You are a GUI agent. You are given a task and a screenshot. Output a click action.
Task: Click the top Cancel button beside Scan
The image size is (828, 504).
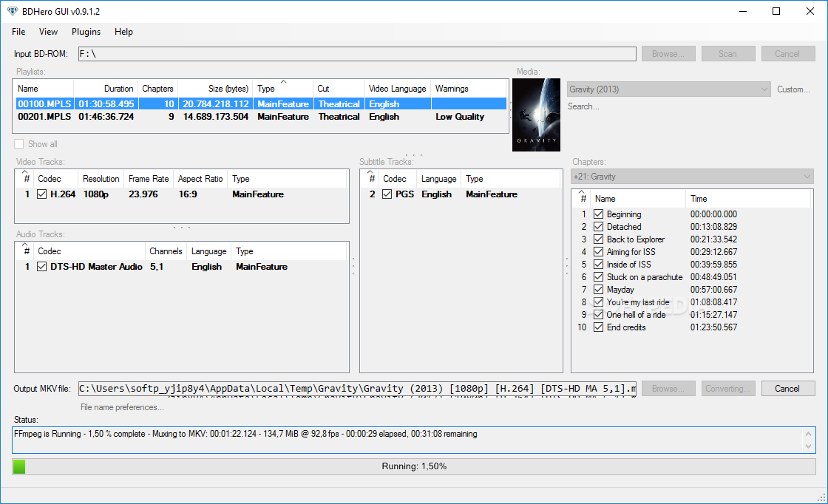coord(787,54)
